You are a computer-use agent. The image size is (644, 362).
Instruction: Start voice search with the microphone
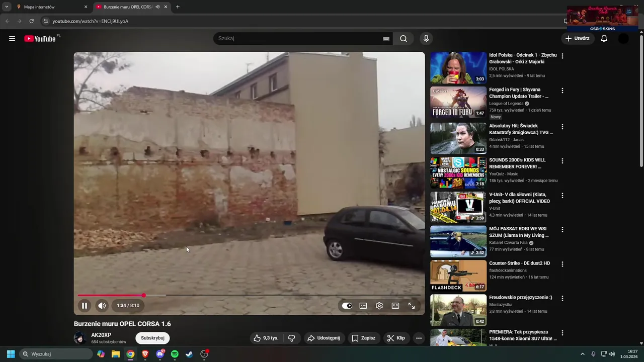tap(426, 39)
